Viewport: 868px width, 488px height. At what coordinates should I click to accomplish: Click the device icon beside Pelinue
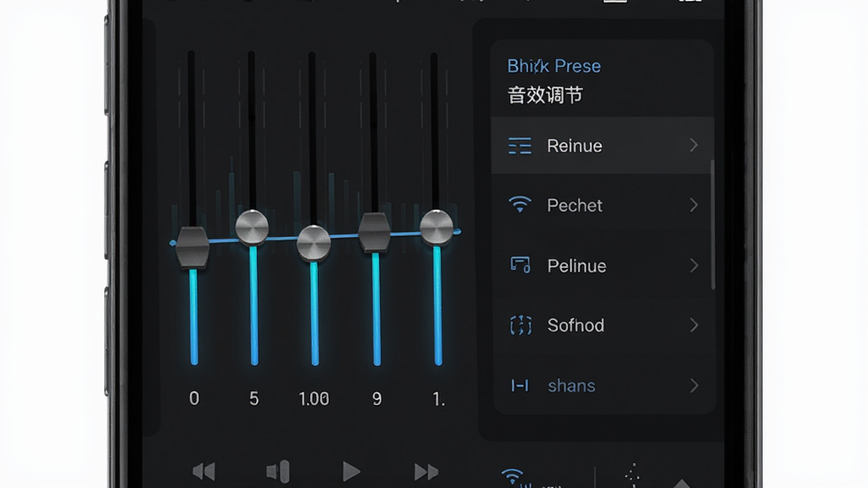point(520,265)
